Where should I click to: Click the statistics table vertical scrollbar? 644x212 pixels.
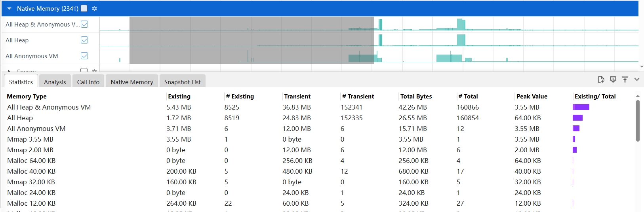(x=638, y=121)
